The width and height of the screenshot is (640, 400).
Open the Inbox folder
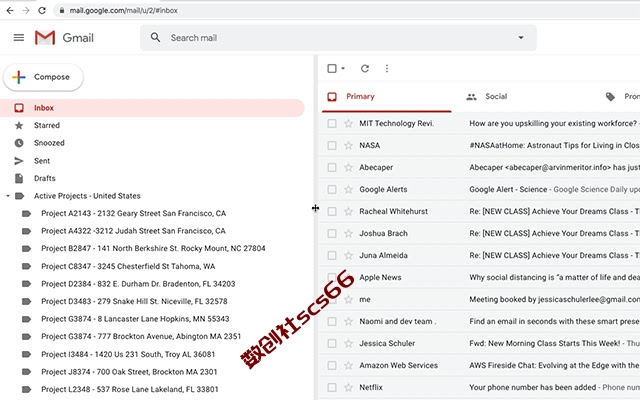click(152, 108)
